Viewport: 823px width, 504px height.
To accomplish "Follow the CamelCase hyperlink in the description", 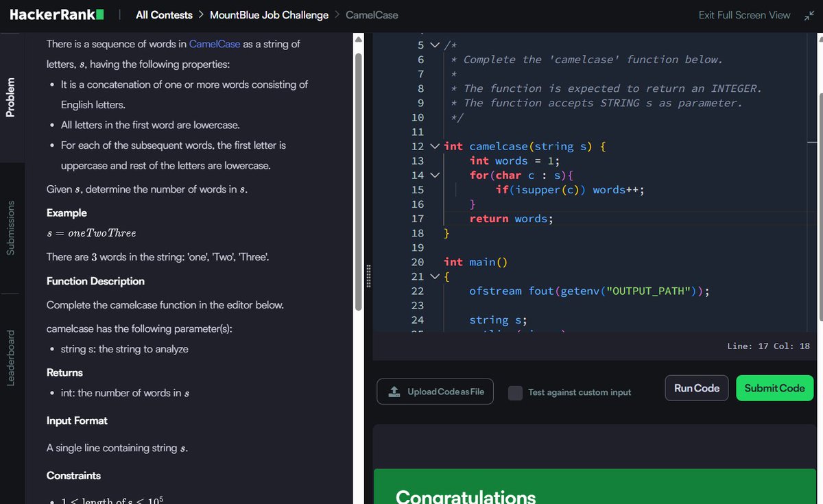I will (215, 44).
